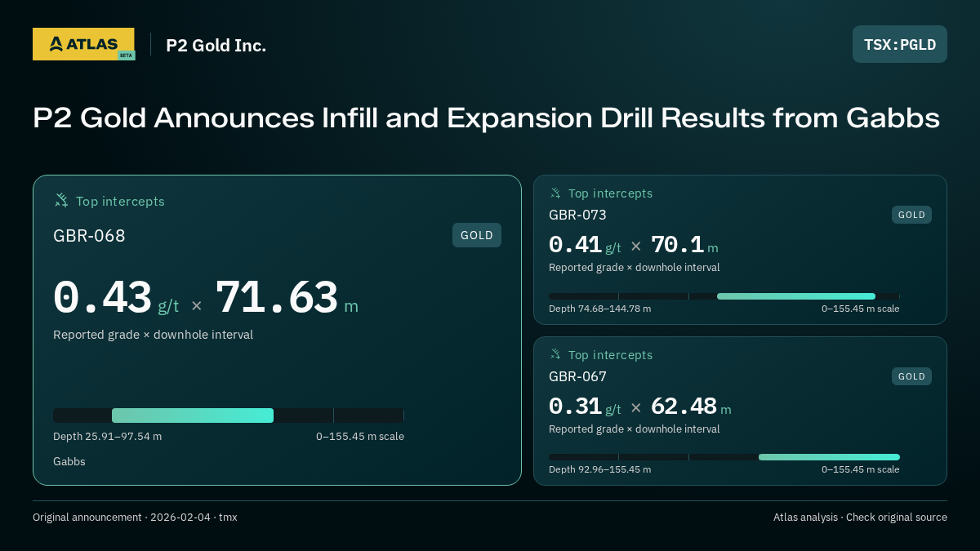
Task: Click 'Atlas analysis · Check original source' footer
Action: click(x=860, y=518)
